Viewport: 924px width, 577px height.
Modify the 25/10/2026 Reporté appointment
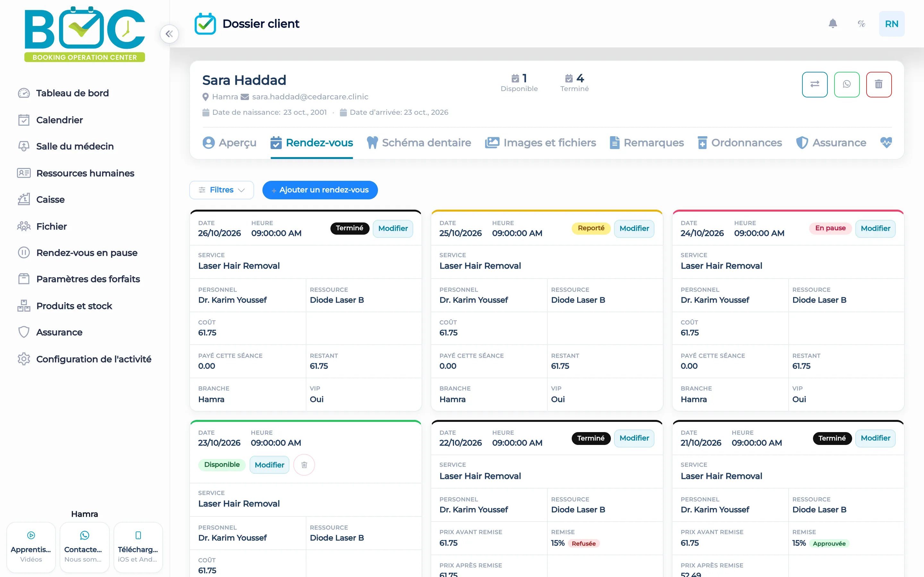coord(634,229)
